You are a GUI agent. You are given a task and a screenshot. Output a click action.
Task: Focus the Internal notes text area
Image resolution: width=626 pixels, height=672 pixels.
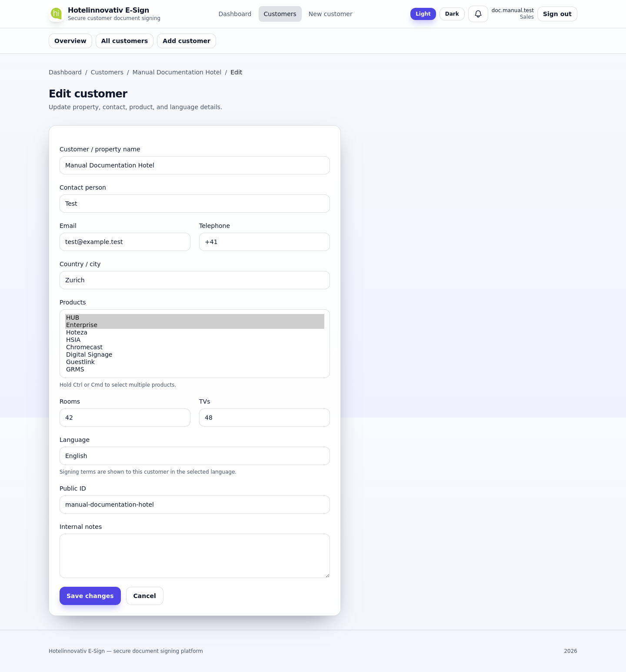(195, 556)
